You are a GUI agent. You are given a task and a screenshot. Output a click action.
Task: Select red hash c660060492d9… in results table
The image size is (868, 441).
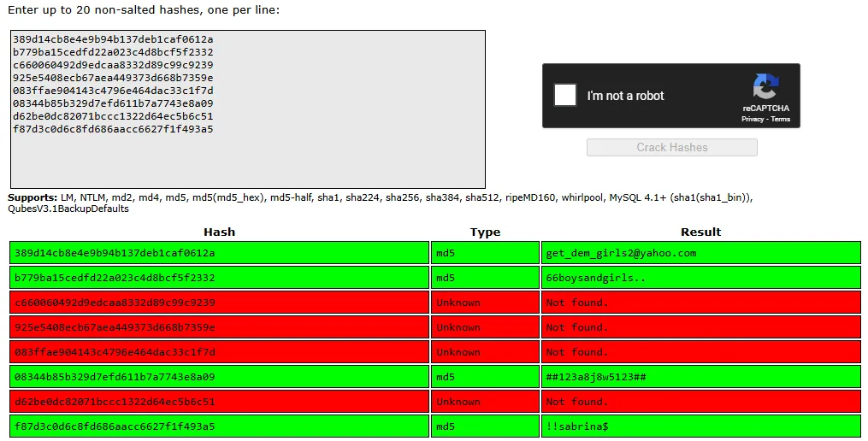tap(115, 303)
